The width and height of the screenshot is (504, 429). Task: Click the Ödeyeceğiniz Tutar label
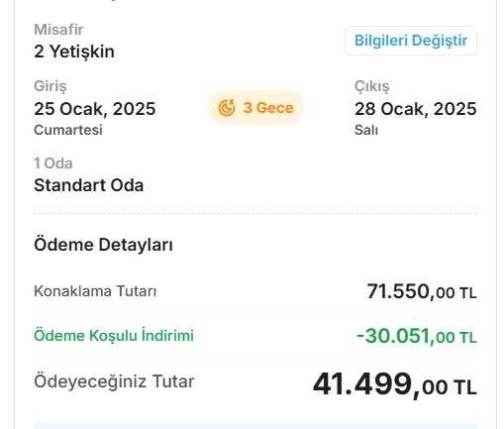[114, 381]
